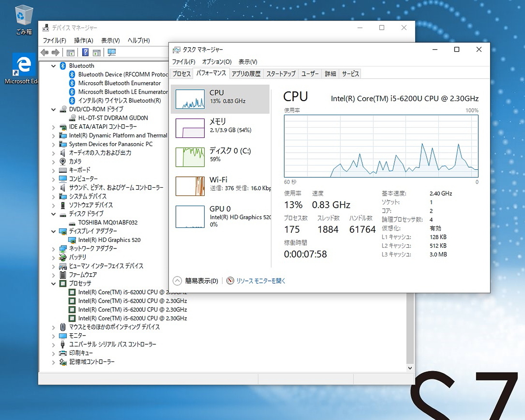The width and height of the screenshot is (525, 420).
Task: Switch to the プロセス tab
Action: 181,74
